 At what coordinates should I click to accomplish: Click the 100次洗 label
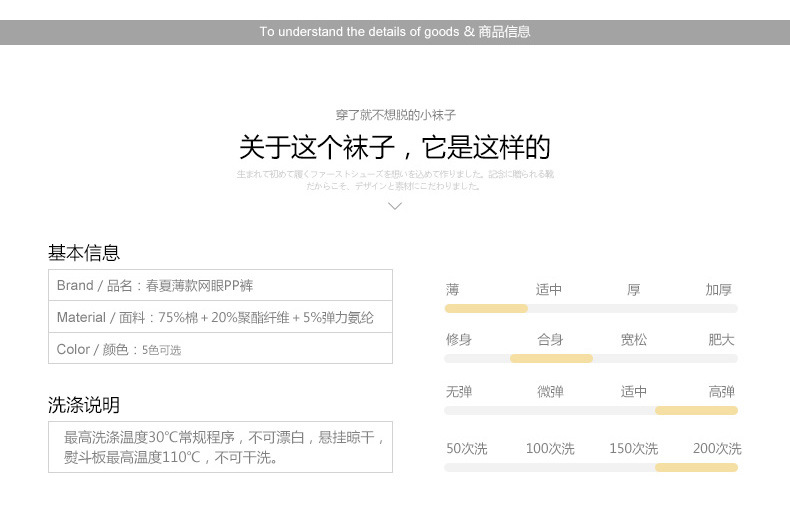pos(550,449)
